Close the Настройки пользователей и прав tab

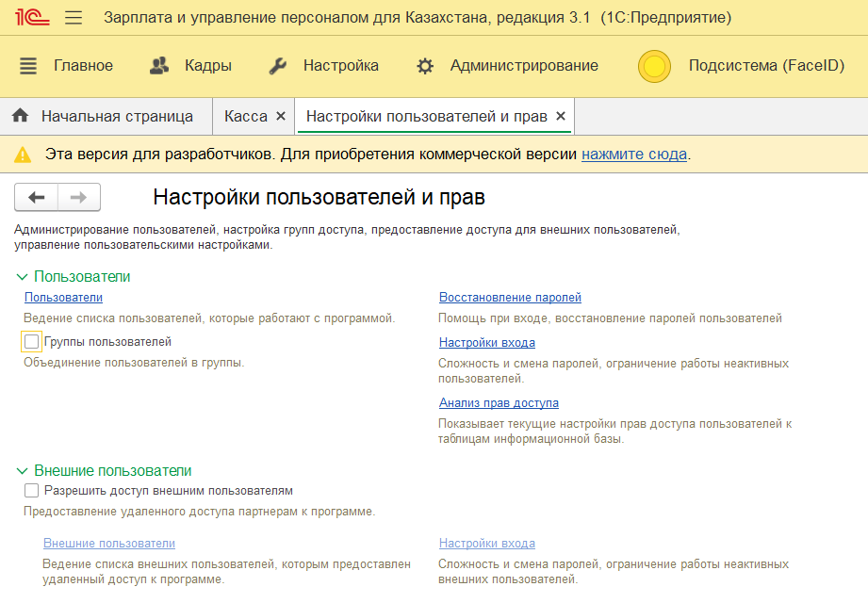tap(561, 117)
